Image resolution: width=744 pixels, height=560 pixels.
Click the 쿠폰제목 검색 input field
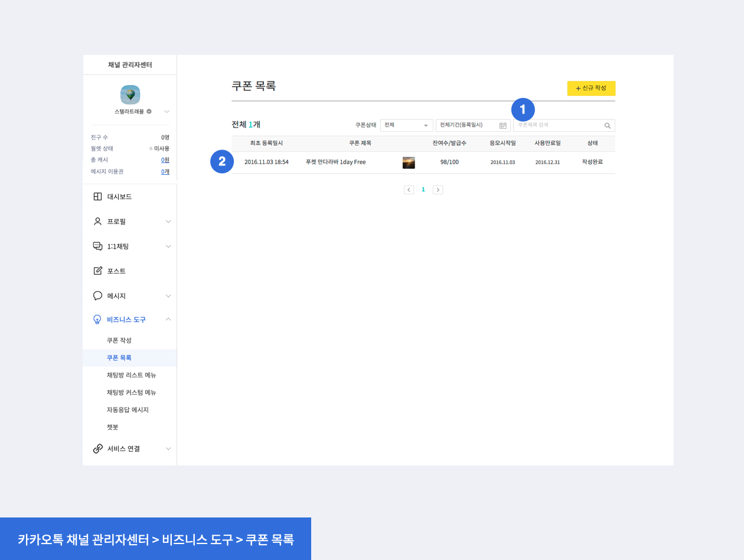pyautogui.click(x=564, y=125)
